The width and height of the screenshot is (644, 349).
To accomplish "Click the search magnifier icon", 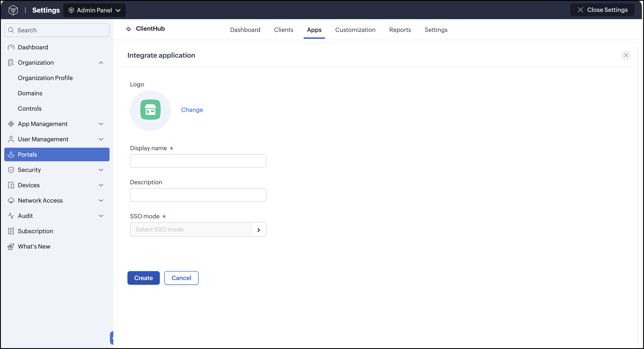I will pyautogui.click(x=11, y=30).
